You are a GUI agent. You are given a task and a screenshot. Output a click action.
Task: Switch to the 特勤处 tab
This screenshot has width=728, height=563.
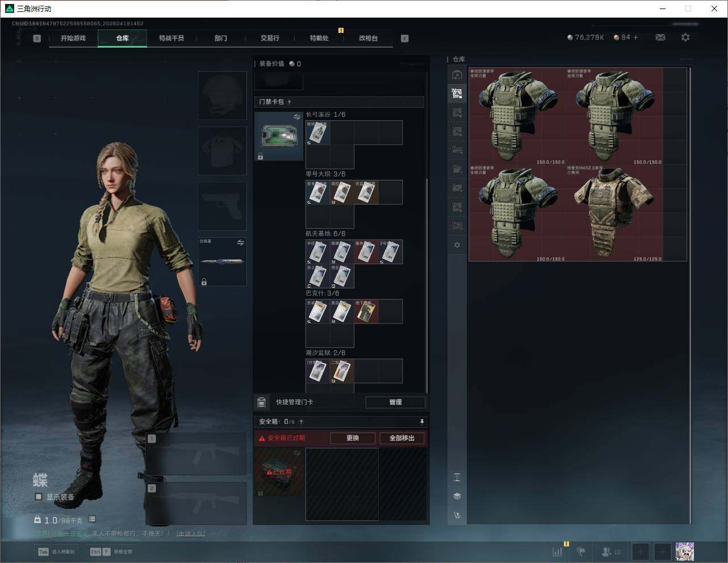point(319,38)
